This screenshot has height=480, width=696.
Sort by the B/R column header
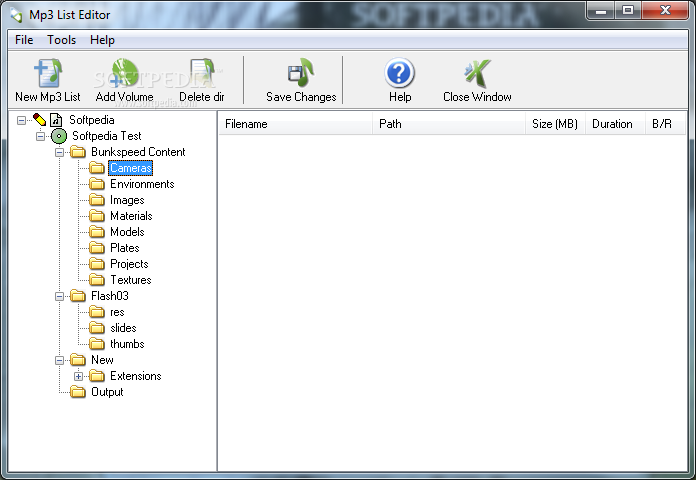[665, 124]
